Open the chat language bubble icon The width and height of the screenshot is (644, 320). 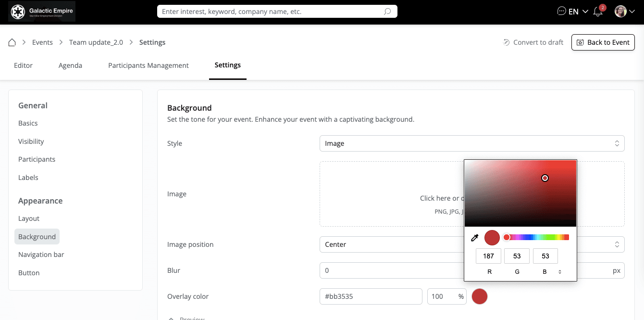[x=561, y=12]
